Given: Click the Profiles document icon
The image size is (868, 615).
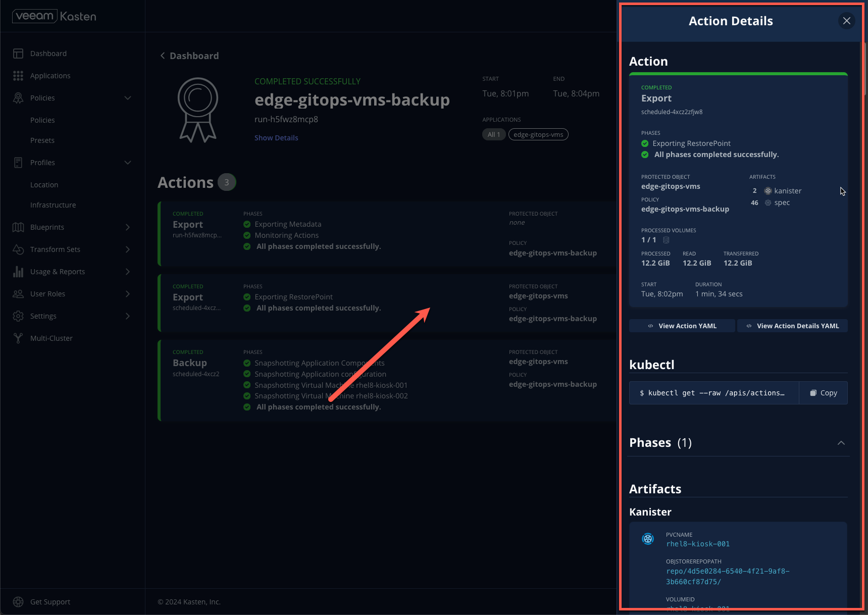Looking at the screenshot, I should point(18,163).
